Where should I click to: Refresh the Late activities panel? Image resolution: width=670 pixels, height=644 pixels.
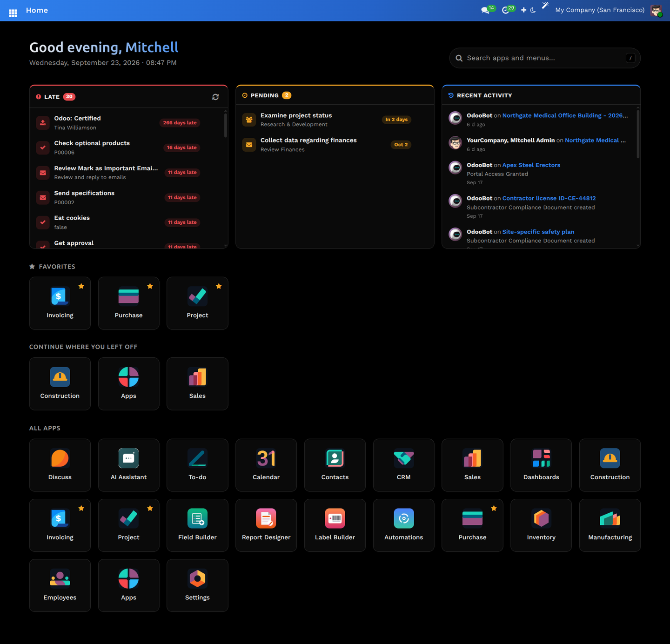pos(215,97)
